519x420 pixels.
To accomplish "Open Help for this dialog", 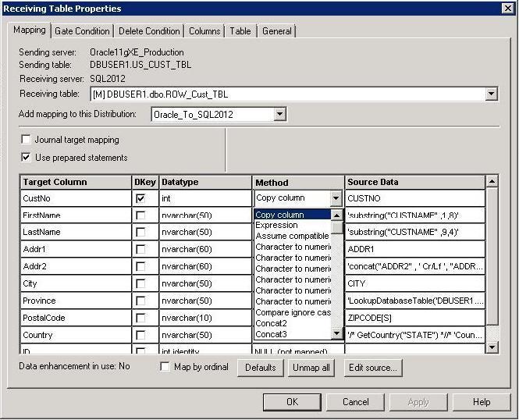I will click(482, 402).
